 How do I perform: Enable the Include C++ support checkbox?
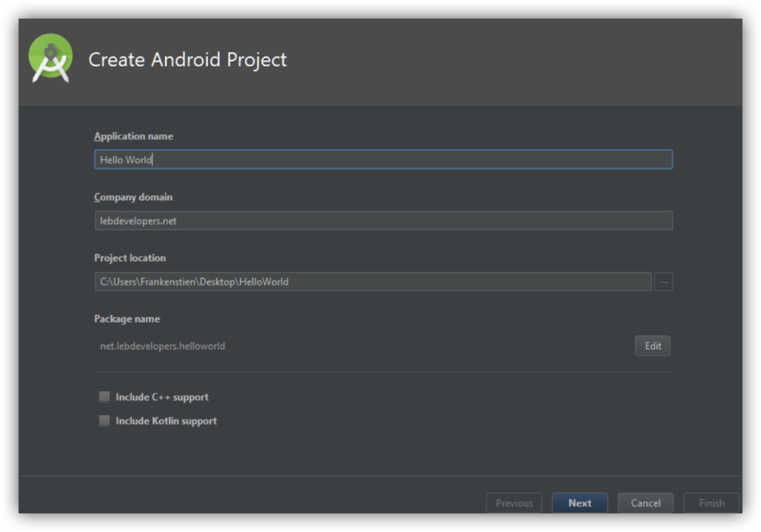(105, 398)
